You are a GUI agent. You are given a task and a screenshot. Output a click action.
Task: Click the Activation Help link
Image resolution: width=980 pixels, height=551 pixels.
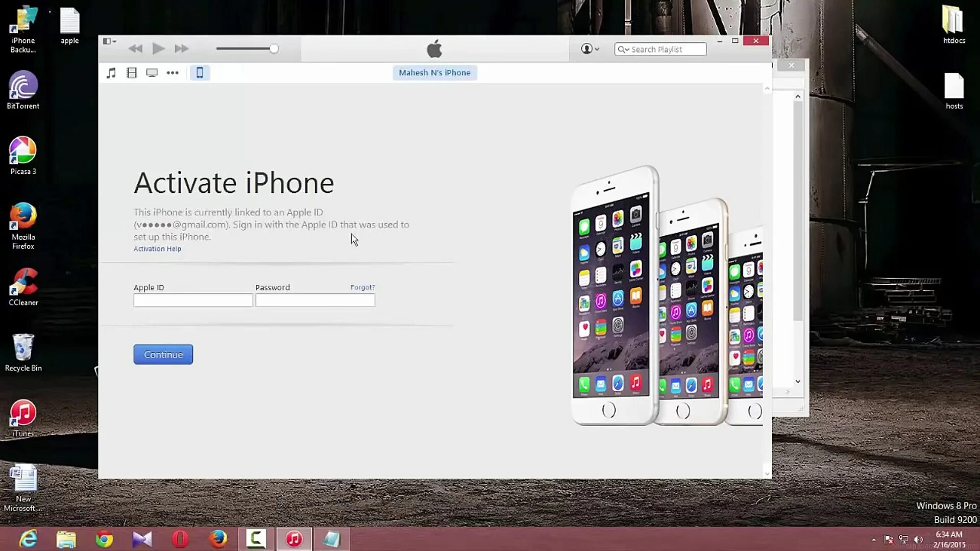pyautogui.click(x=157, y=248)
